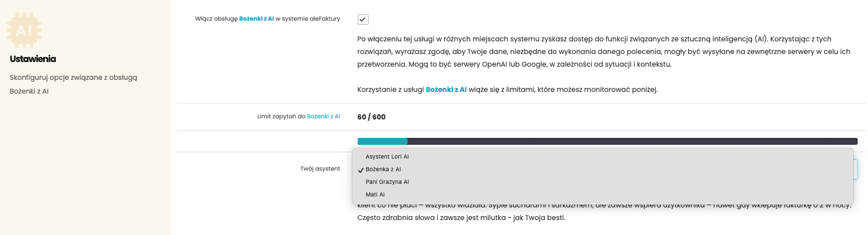
Task: Click the Limit zapytań do label text
Action: (x=281, y=117)
